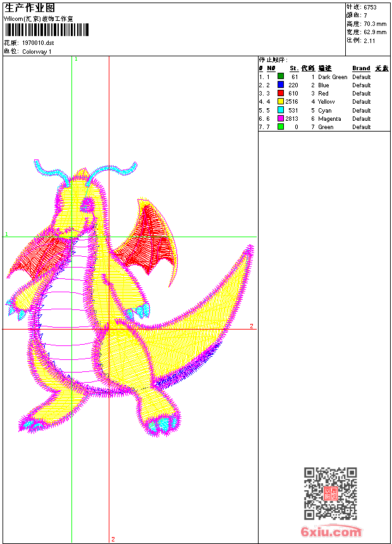Click the Default brand in the Magenta row
The height and width of the screenshot is (544, 392).
click(362, 119)
